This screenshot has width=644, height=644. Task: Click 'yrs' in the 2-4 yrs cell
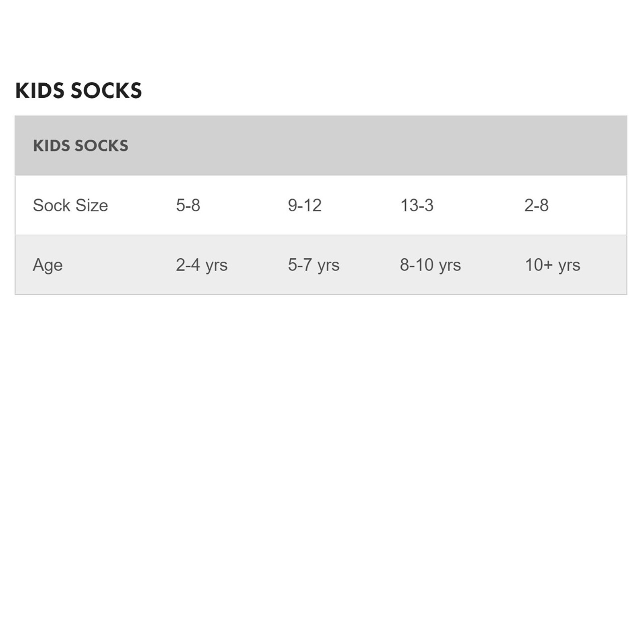pos(217,266)
